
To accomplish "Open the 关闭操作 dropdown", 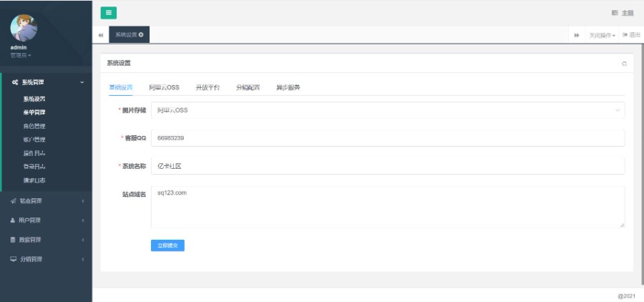I will click(602, 35).
